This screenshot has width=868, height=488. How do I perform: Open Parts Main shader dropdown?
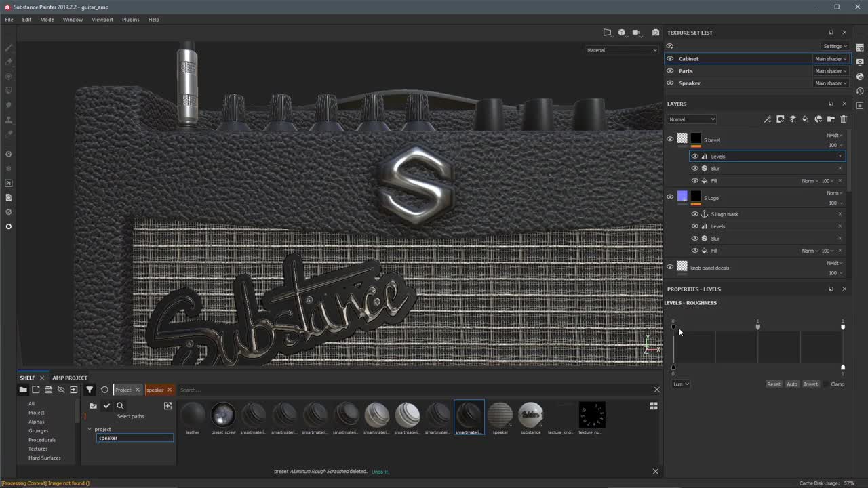831,71
